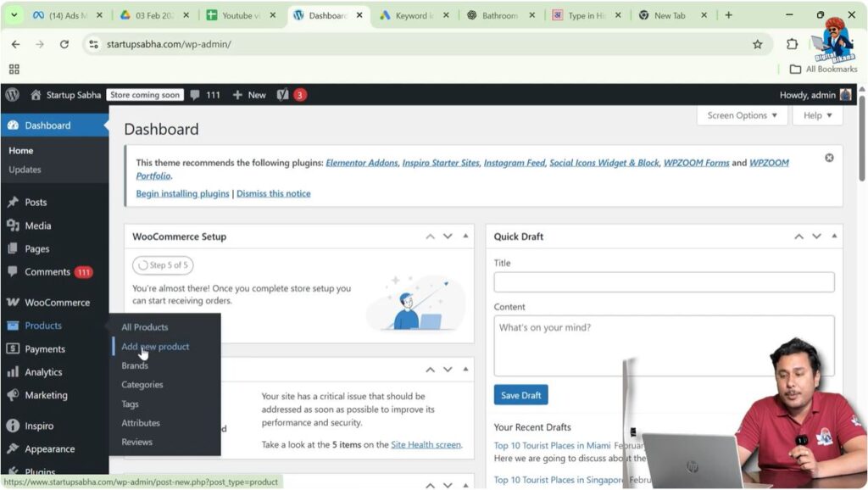Viewport: 868px width, 490px height.
Task: Click the Save Draft button
Action: [520, 394]
